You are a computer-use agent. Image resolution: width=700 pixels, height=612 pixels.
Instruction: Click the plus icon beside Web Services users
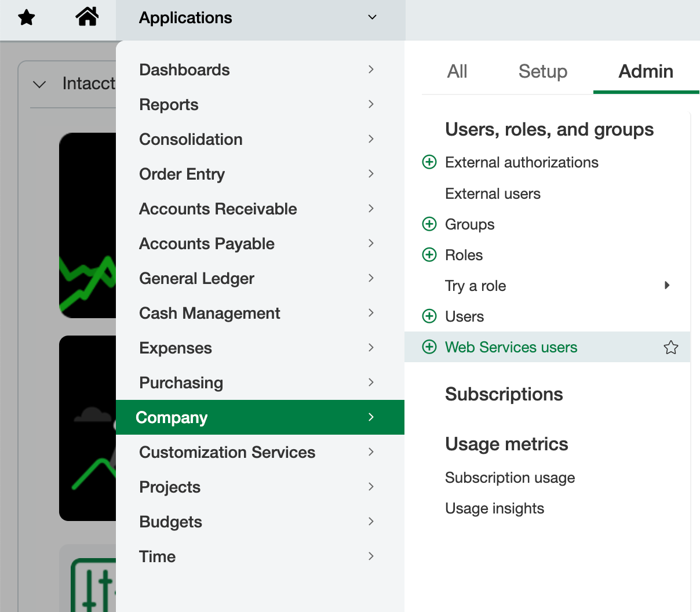tap(429, 347)
